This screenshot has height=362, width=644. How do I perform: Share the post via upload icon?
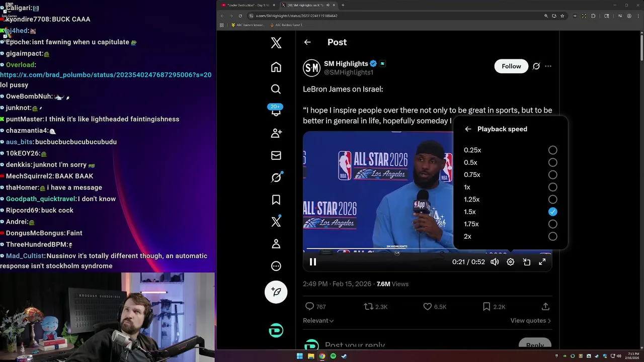tap(545, 307)
